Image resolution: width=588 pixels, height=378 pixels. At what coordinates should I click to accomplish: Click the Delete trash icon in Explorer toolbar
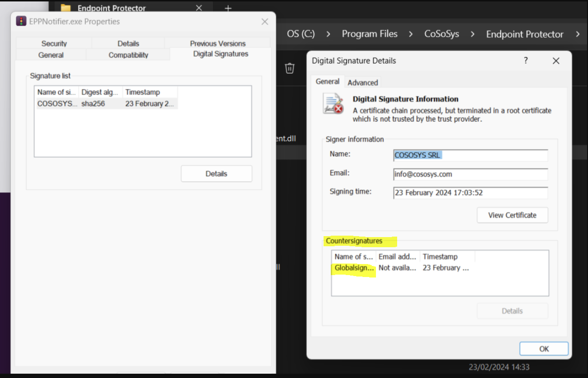click(289, 68)
